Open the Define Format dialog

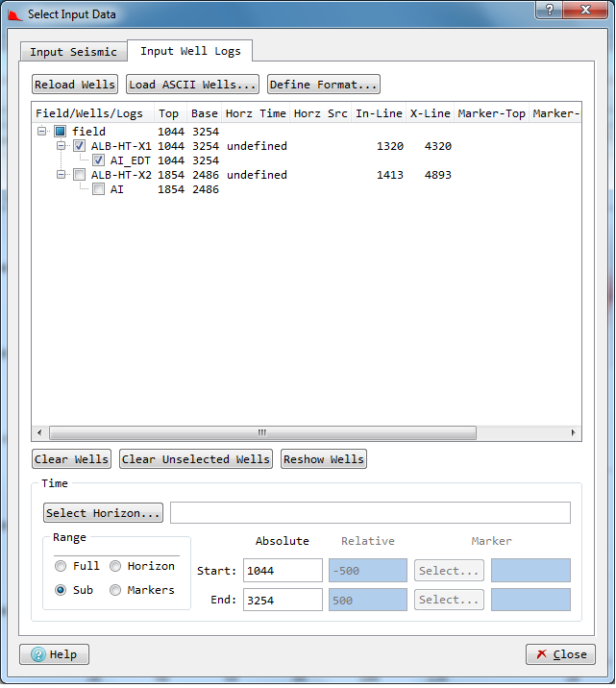tap(323, 85)
